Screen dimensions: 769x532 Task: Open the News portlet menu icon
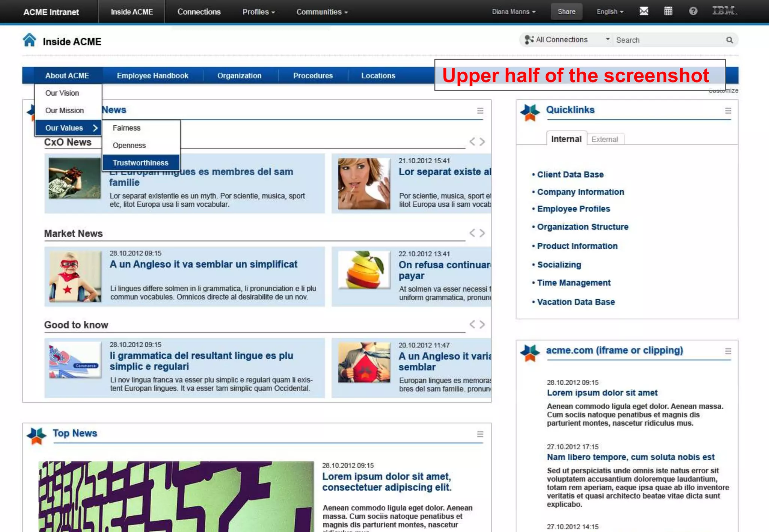480,111
